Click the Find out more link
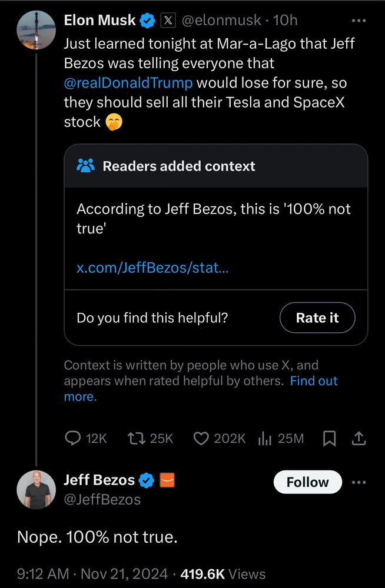The width and height of the screenshot is (385, 588). coord(314,381)
